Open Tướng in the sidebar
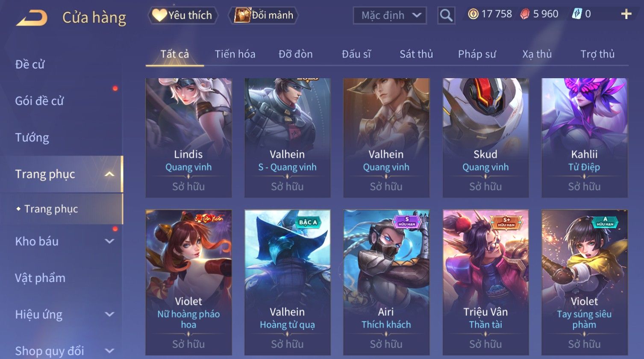The height and width of the screenshot is (359, 644). point(32,138)
